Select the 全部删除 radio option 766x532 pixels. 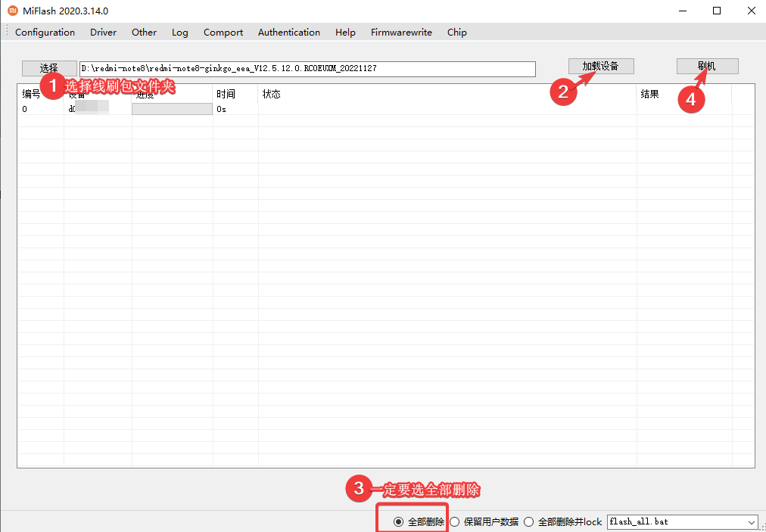point(399,521)
